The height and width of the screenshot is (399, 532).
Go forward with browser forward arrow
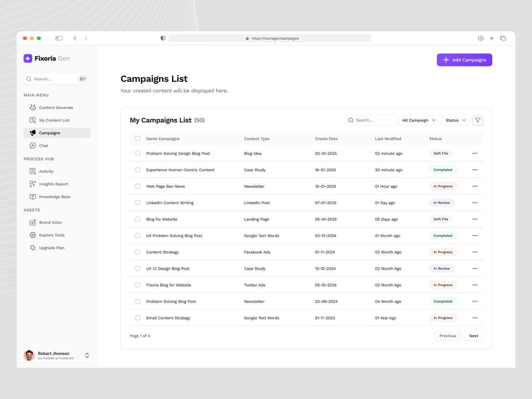(86, 39)
